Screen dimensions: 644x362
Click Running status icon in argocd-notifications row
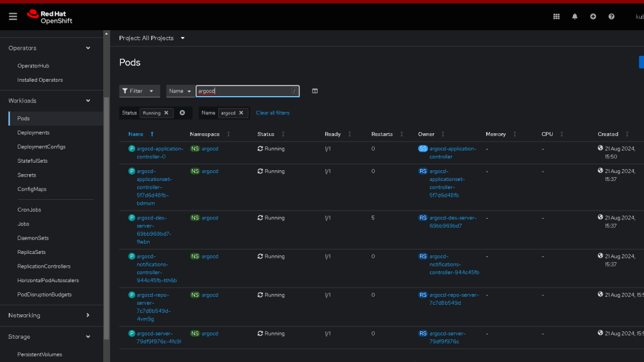point(260,256)
